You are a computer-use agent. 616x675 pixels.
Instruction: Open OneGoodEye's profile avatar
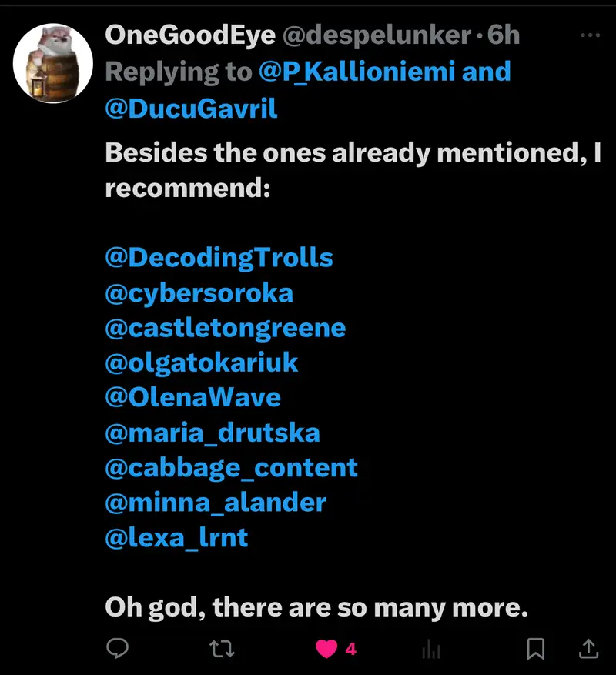pos(53,62)
